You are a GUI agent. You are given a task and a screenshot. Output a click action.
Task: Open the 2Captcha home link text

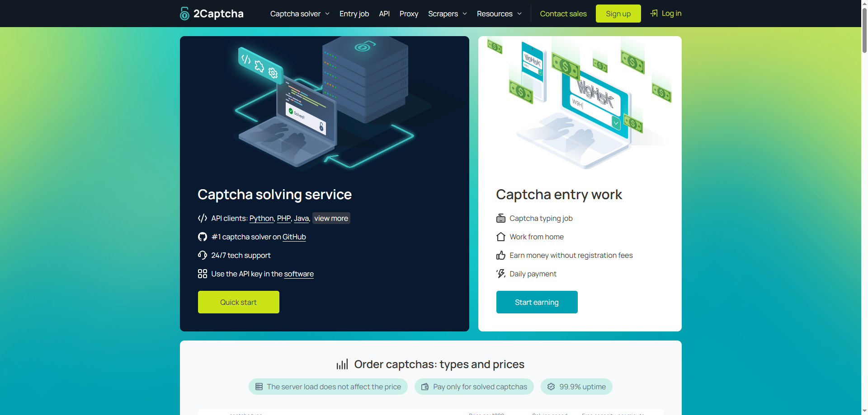click(x=218, y=14)
